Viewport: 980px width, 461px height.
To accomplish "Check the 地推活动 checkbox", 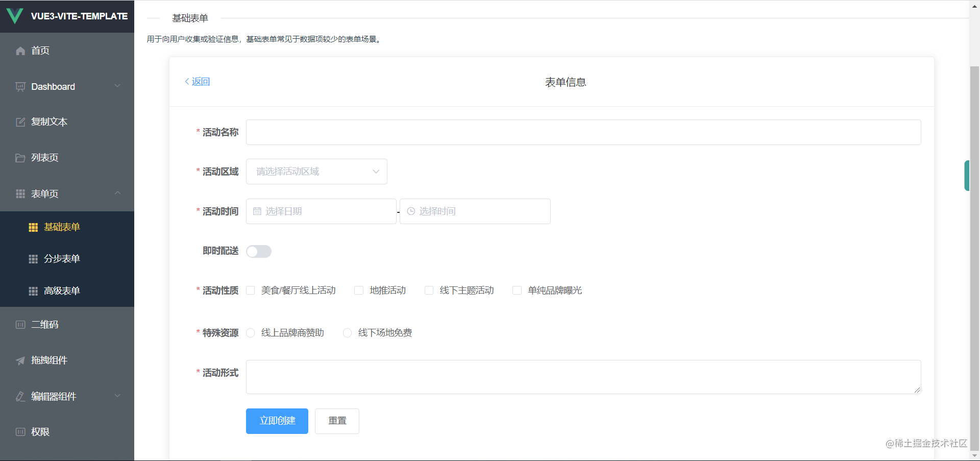I will click(359, 290).
